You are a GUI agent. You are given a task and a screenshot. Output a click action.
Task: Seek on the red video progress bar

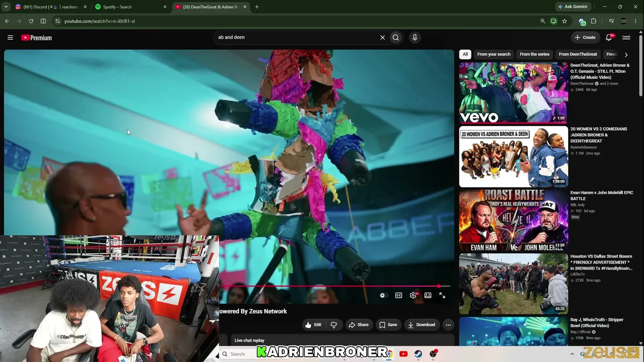click(335, 286)
